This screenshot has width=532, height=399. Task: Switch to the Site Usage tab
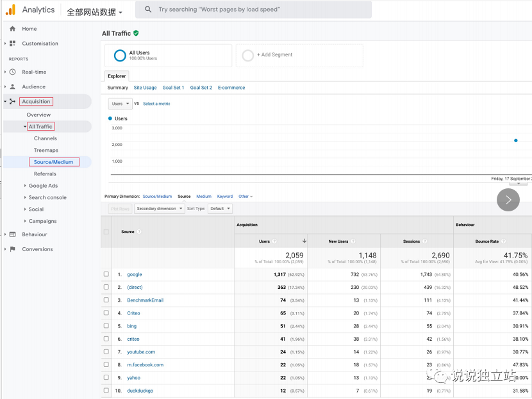point(145,88)
